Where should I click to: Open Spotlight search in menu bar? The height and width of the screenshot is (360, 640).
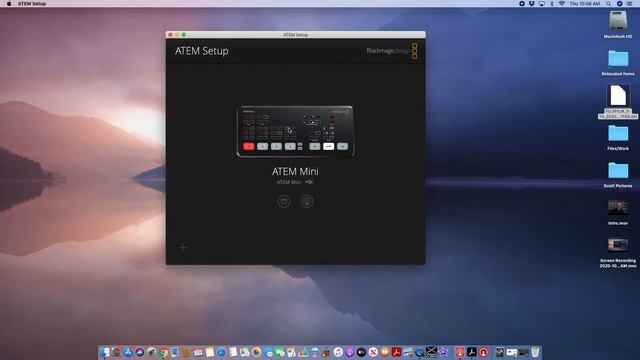[x=608, y=4]
